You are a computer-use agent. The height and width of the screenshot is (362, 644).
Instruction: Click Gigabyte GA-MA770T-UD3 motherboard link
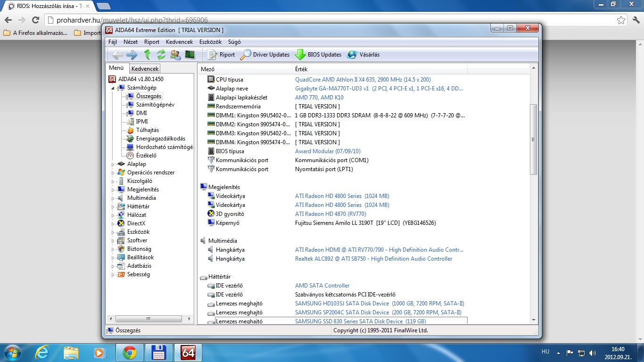(x=379, y=89)
